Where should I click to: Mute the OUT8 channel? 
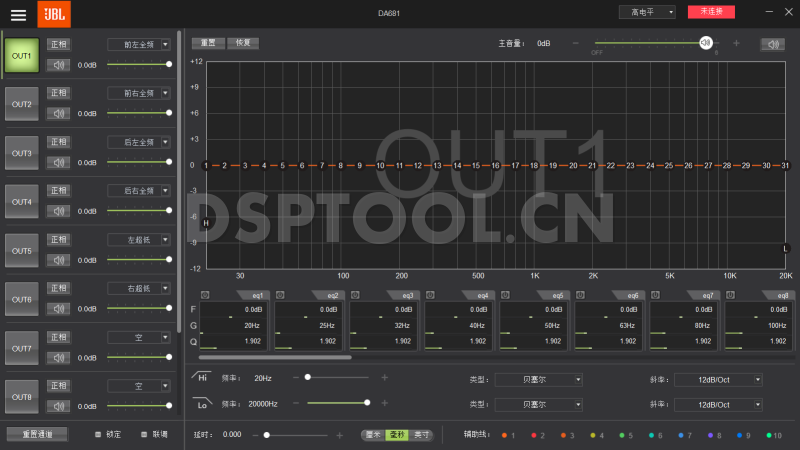[x=59, y=406]
